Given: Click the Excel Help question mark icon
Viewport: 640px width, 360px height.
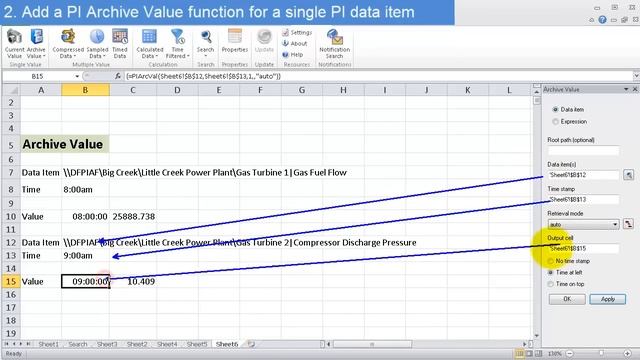Looking at the screenshot, I should coord(602,20).
